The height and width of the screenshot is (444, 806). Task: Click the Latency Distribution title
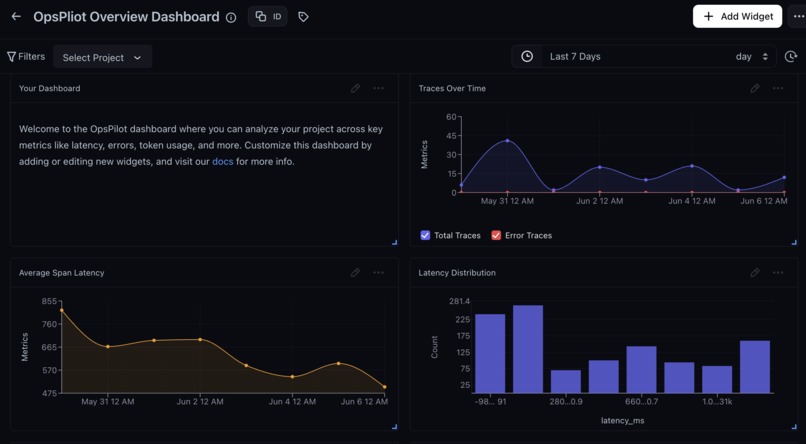(x=457, y=273)
